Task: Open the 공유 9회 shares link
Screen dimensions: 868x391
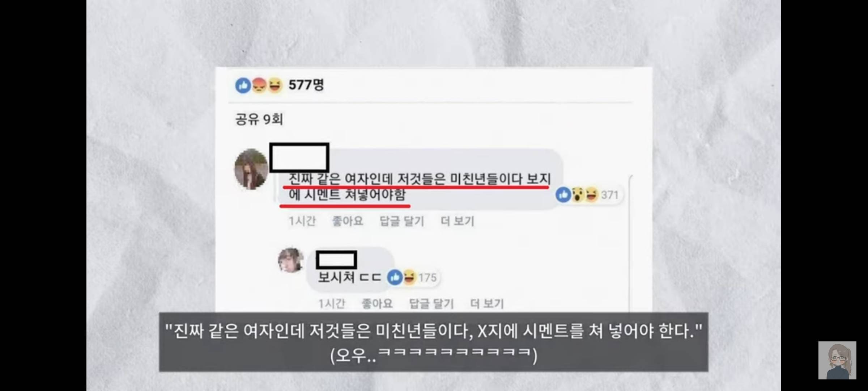Action: pos(259,119)
